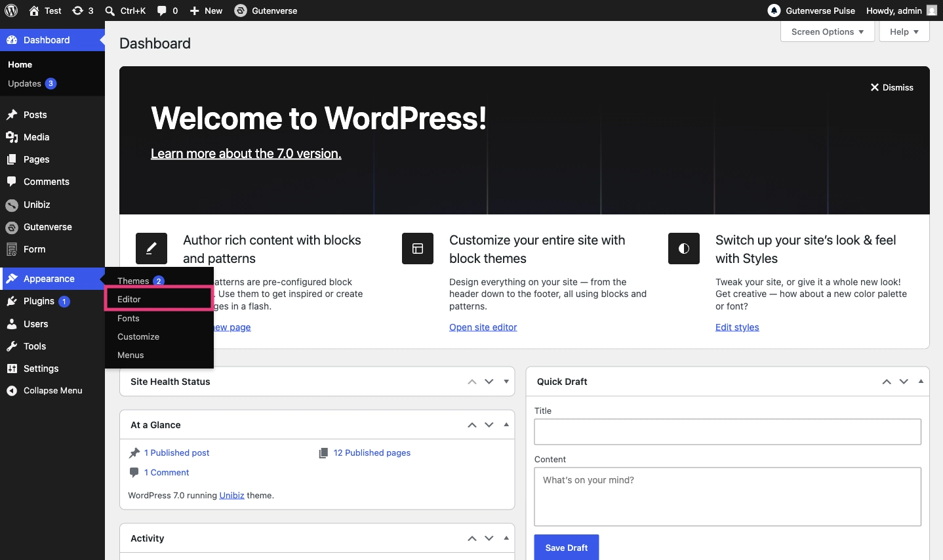Move Site Health Status panel down
Viewport: 943px width, 560px height.
489,382
